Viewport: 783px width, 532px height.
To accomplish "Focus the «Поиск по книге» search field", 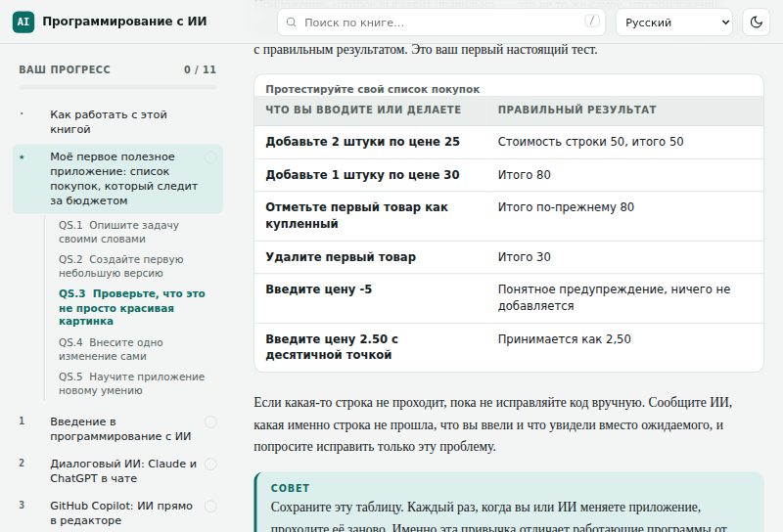I will 441,22.
